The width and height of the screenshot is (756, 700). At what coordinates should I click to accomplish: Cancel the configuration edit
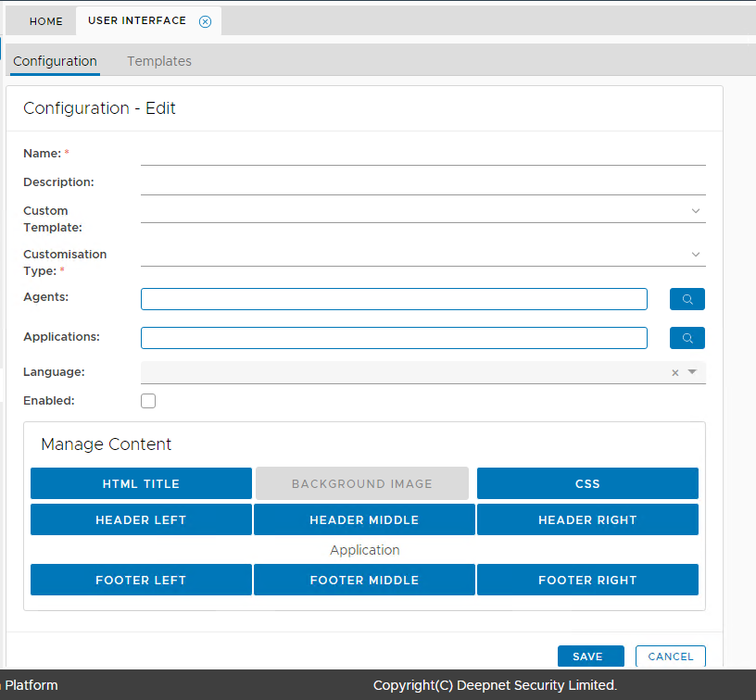(x=671, y=656)
